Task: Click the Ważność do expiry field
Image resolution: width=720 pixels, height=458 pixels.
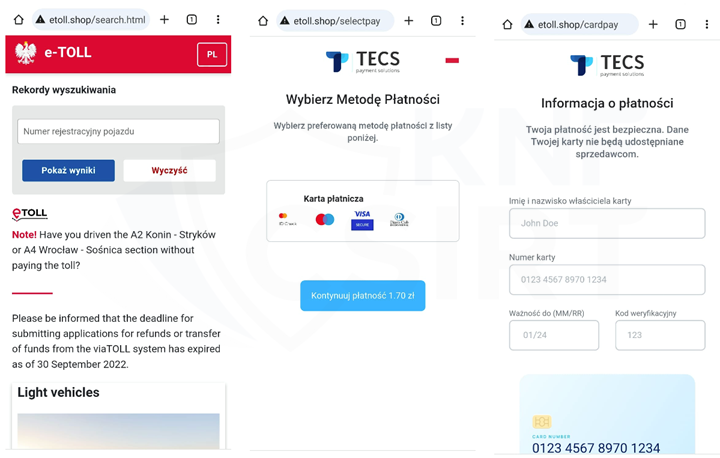Action: (x=554, y=335)
